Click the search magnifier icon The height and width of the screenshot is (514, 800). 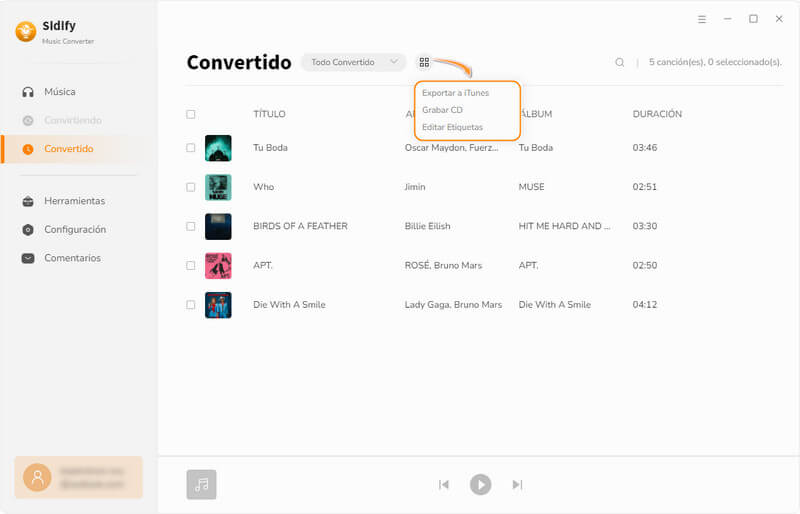click(619, 62)
